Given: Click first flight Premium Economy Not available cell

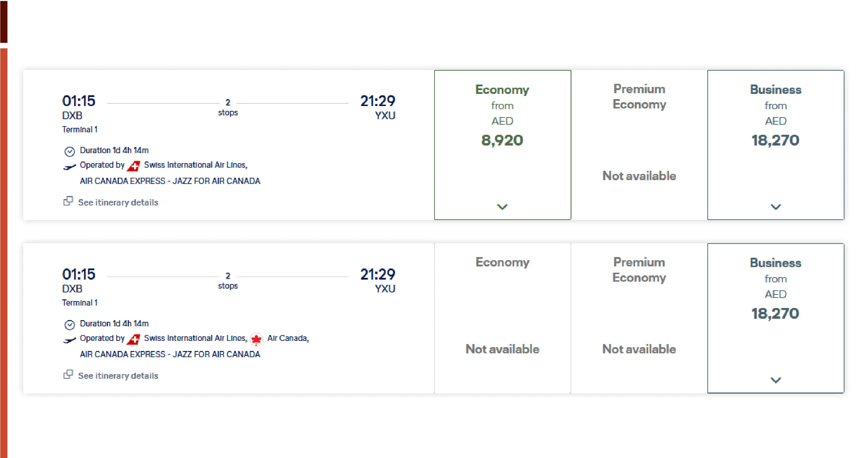Looking at the screenshot, I should (x=639, y=176).
